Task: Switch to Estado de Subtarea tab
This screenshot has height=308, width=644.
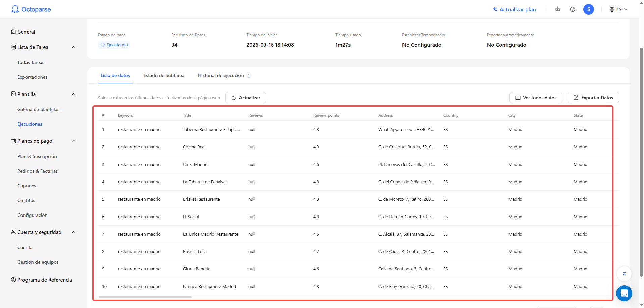Action: pos(164,76)
